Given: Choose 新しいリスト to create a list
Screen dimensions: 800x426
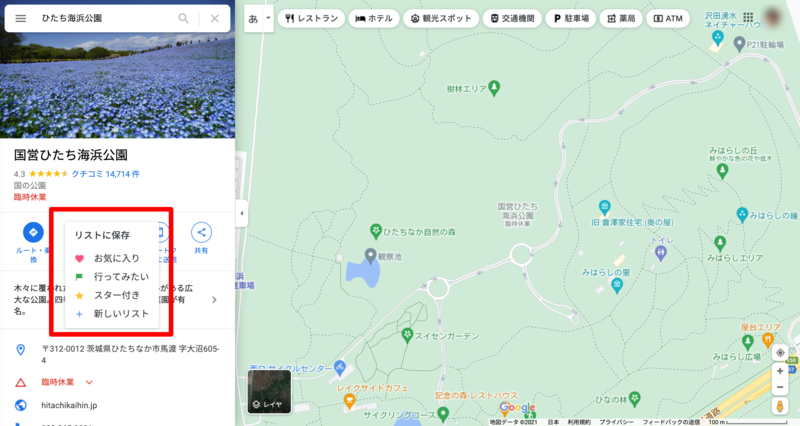Looking at the screenshot, I should (112, 314).
